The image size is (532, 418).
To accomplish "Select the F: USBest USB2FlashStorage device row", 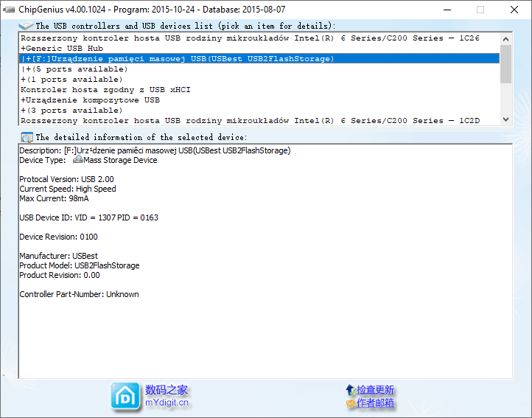I will [x=259, y=58].
